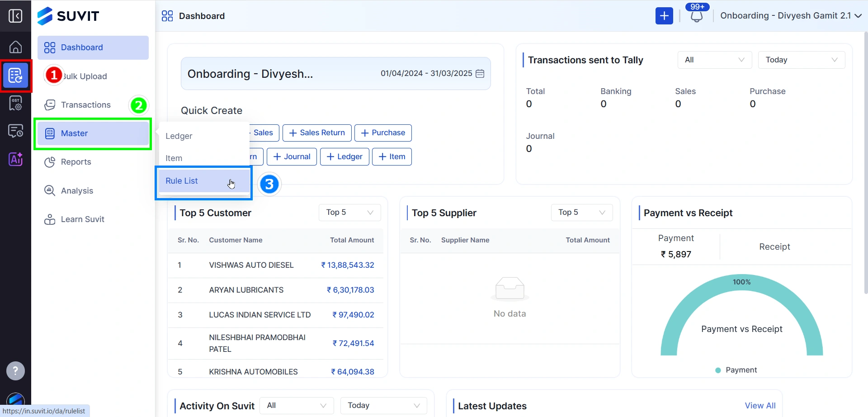Image resolution: width=868 pixels, height=417 pixels.
Task: Open the date range calendar icon
Action: coord(480,73)
